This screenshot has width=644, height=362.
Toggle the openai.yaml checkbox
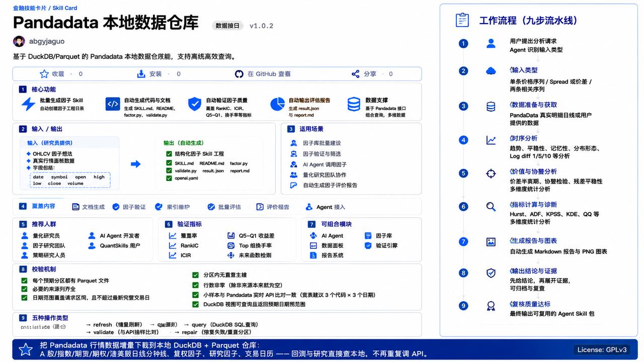point(169,178)
